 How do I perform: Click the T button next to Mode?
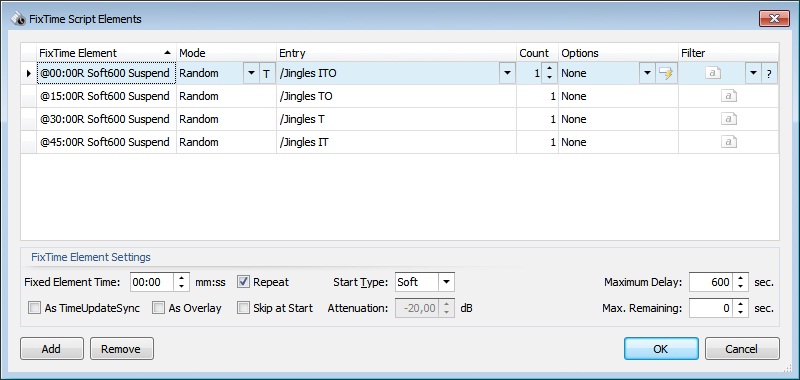click(x=266, y=73)
